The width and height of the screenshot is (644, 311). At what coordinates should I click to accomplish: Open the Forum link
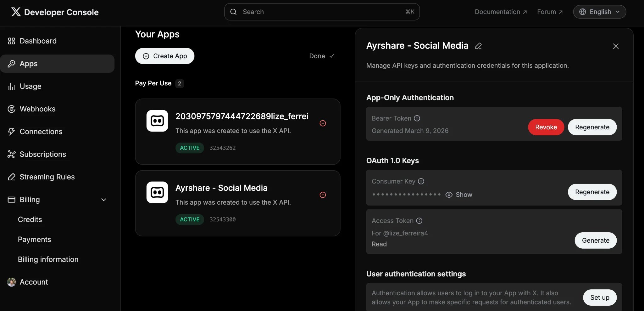pyautogui.click(x=550, y=12)
